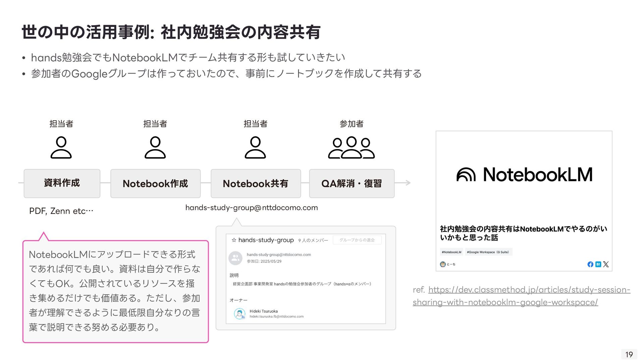This screenshot has width=644, height=362.
Task: Click the group avatar beside hands-study-group@nttdocomo.com
Action: pyautogui.click(x=235, y=258)
